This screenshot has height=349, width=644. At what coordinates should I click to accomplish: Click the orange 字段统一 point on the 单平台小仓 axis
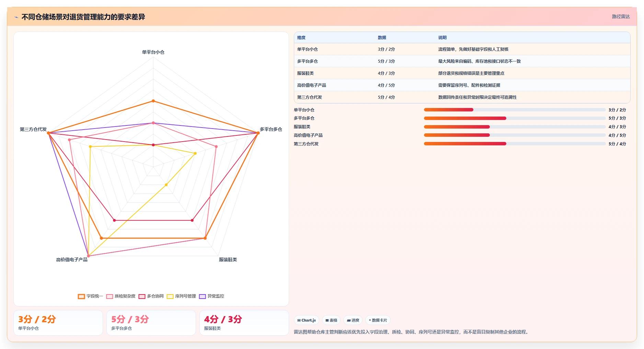click(x=153, y=101)
